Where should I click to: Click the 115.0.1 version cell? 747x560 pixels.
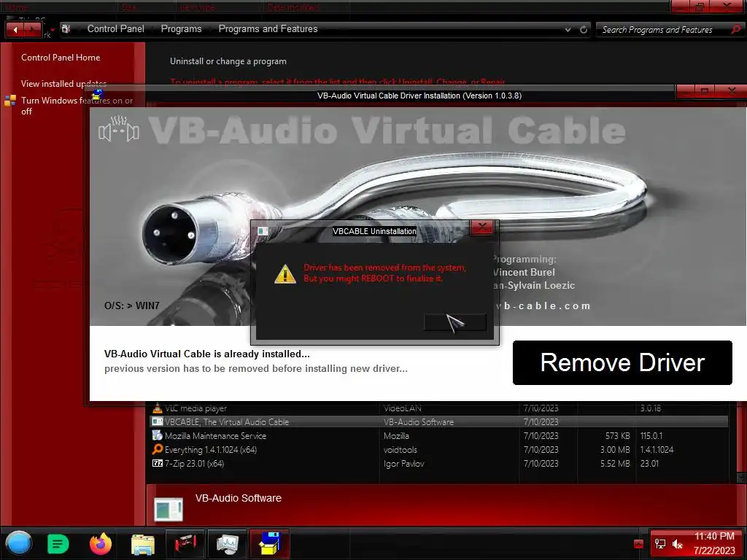(x=651, y=436)
